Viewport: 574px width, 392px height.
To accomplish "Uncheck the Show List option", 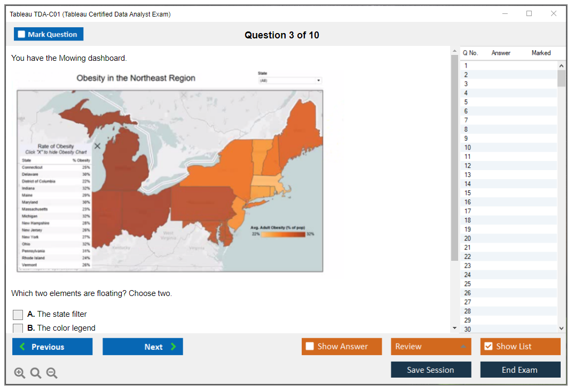I will (x=488, y=347).
